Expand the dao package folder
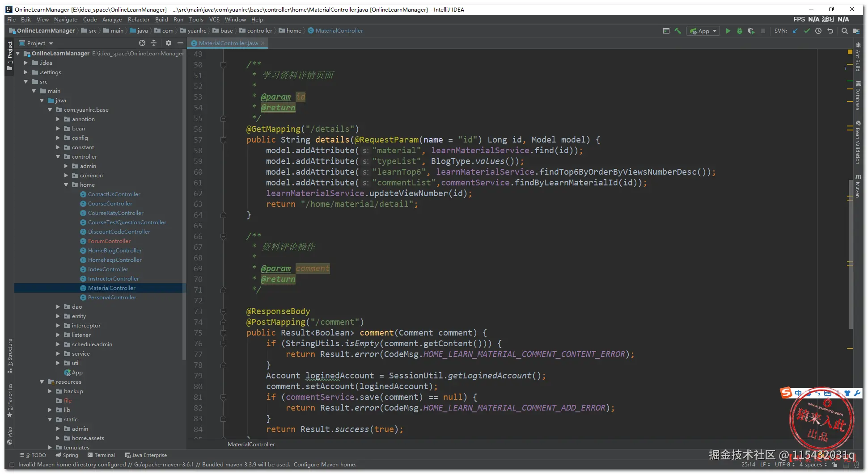 [x=58, y=307]
